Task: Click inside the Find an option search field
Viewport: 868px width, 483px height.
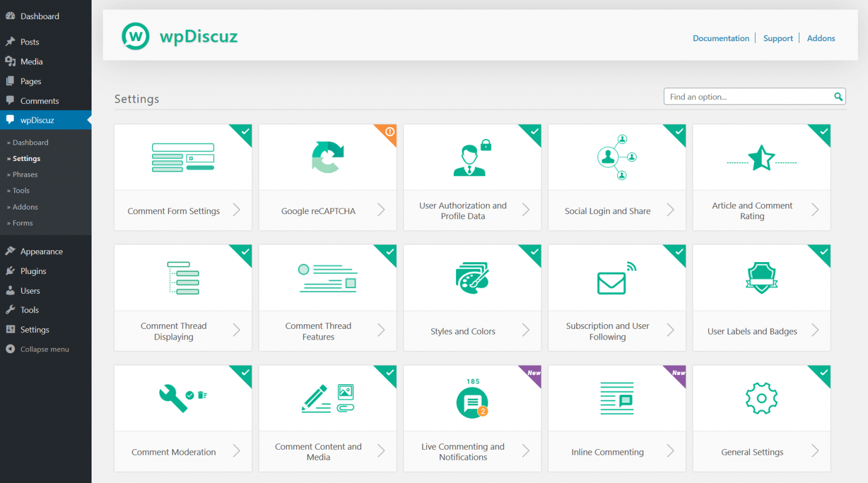Action: 746,96
